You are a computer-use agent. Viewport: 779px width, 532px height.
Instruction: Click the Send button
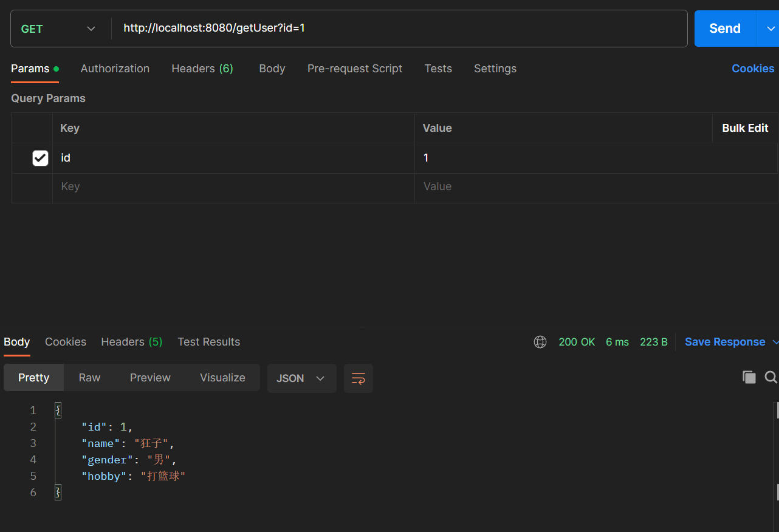click(x=724, y=28)
